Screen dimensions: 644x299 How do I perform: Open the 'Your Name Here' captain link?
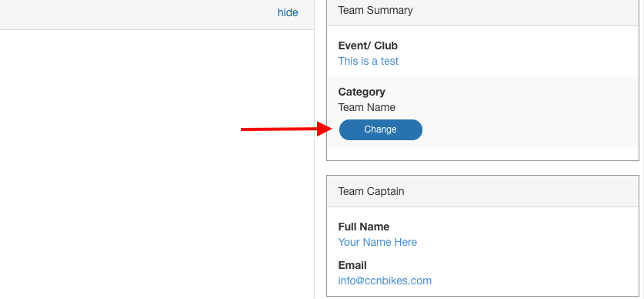(378, 242)
